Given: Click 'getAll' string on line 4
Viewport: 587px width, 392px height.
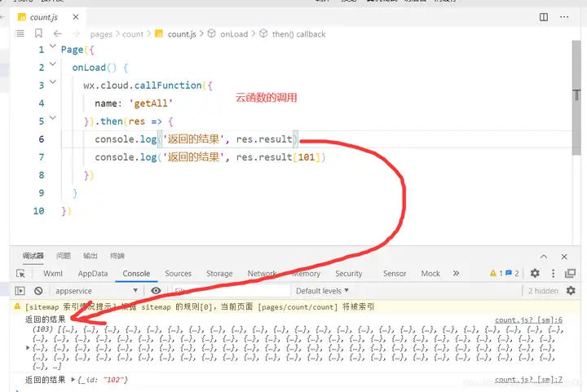Looking at the screenshot, I should click(x=151, y=104).
